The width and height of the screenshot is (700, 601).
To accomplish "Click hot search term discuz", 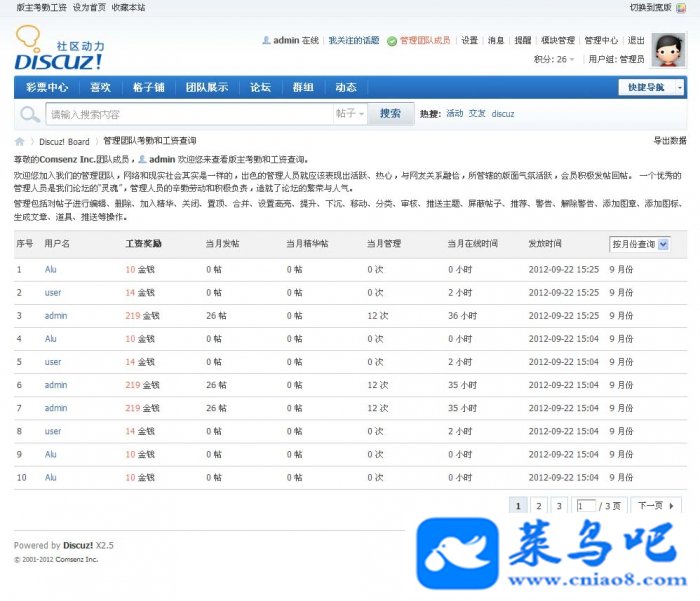I will pyautogui.click(x=503, y=114).
